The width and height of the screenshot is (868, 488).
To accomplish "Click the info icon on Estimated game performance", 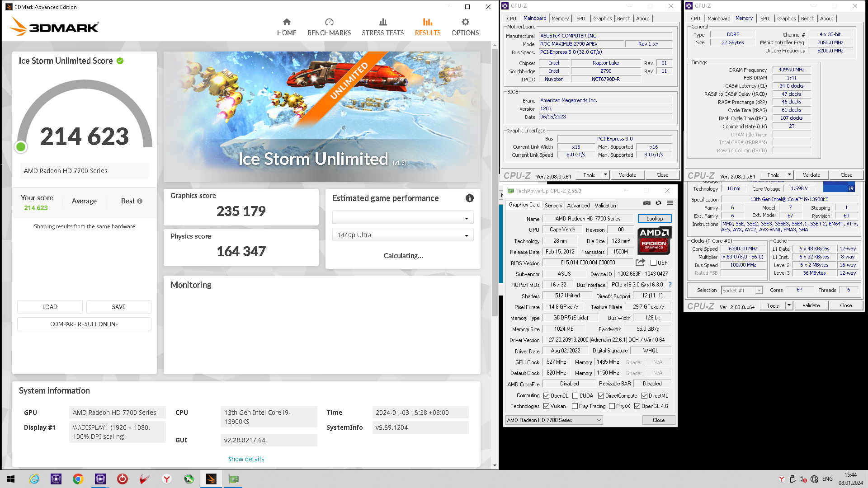I will coord(470,198).
